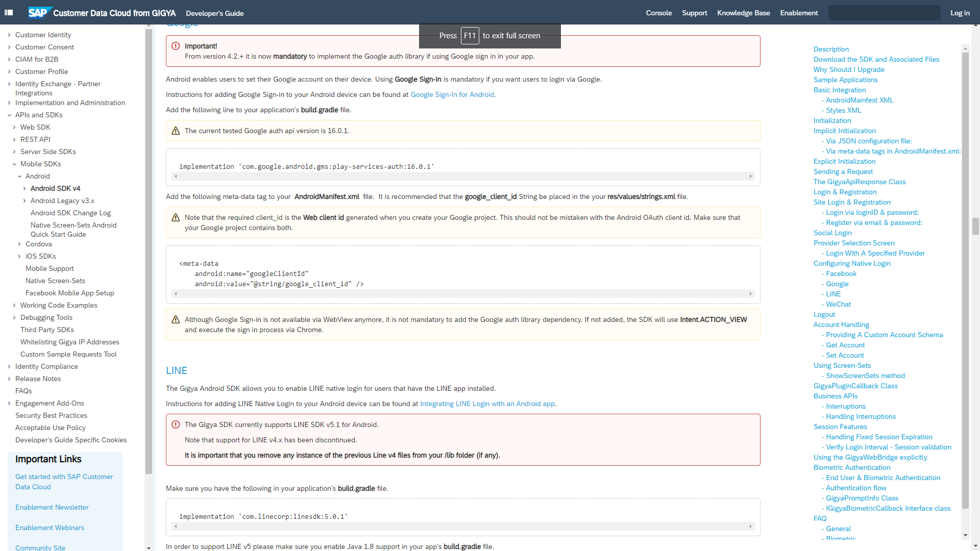980x551 pixels.
Task: Click the red alert icon in LINE SDK note
Action: [x=176, y=424]
